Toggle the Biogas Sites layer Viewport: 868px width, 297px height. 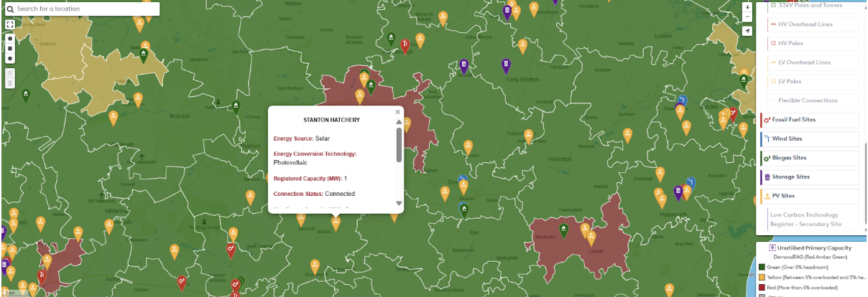coord(809,158)
